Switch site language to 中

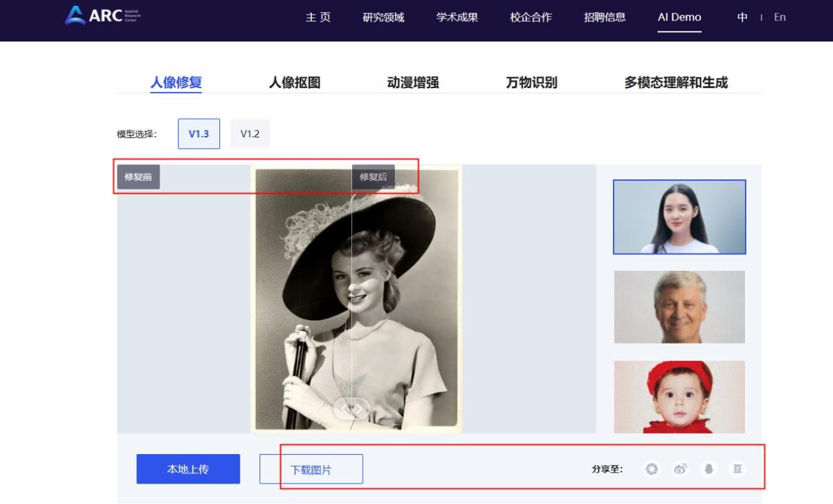[742, 17]
